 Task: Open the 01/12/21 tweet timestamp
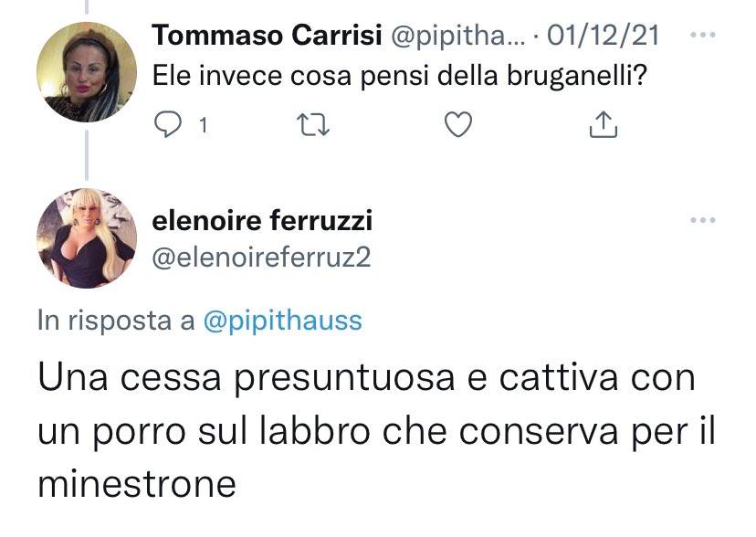[x=603, y=36]
